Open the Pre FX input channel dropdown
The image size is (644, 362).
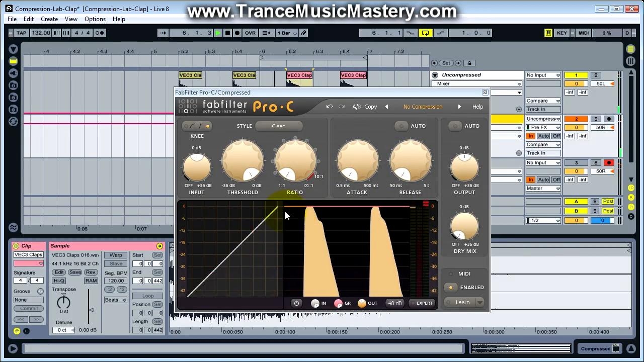(x=543, y=128)
